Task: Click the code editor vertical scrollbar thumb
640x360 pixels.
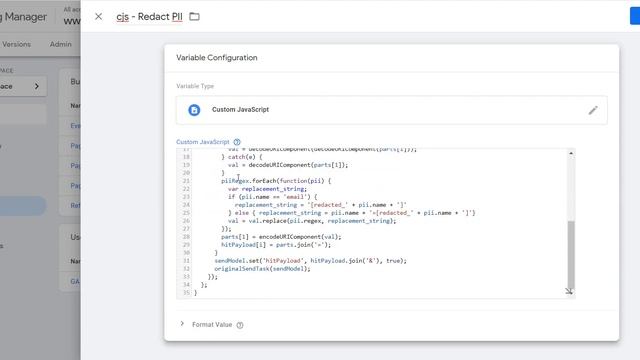Action: pyautogui.click(x=571, y=255)
